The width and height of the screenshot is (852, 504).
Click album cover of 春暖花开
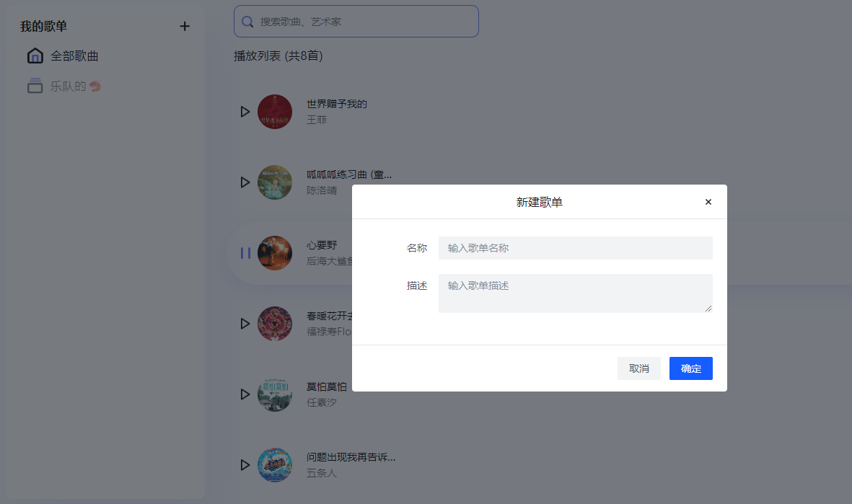tap(275, 324)
